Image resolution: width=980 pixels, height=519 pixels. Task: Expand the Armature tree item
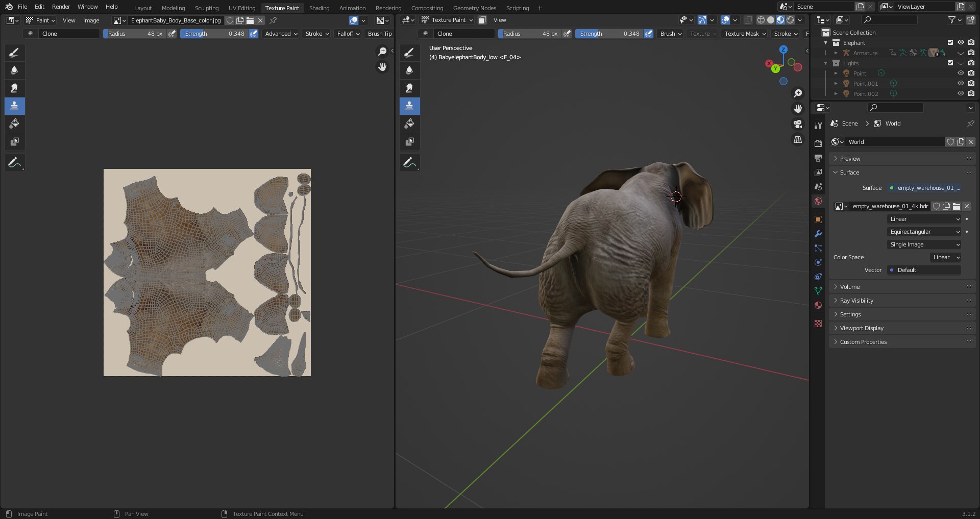click(836, 53)
